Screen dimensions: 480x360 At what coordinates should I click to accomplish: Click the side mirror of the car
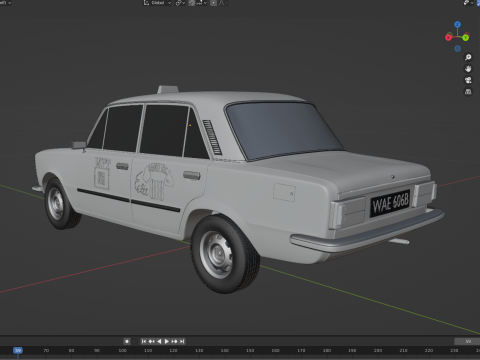pyautogui.click(x=79, y=145)
